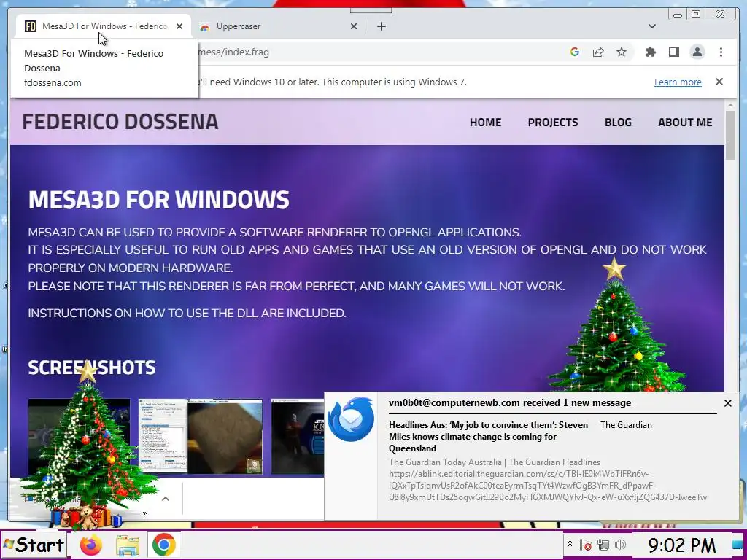Image resolution: width=747 pixels, height=560 pixels.
Task: Click the network tray icon
Action: [x=603, y=545]
